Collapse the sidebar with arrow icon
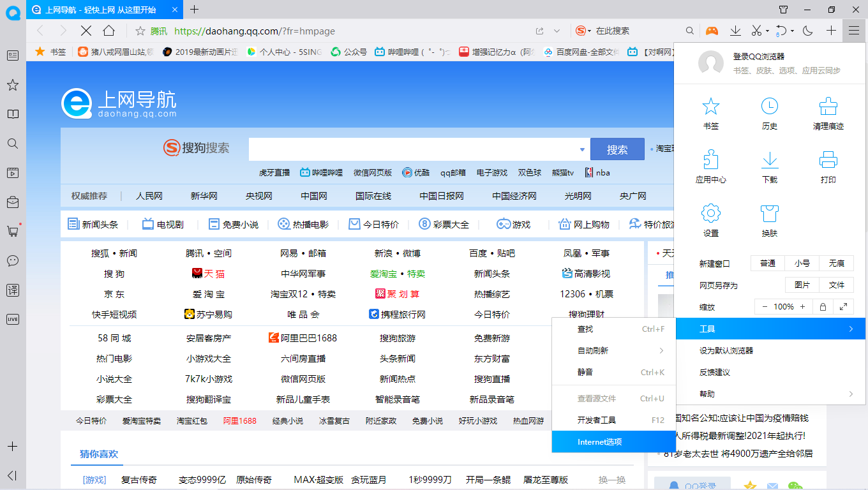Screen dimensions: 868x490 click(11, 475)
